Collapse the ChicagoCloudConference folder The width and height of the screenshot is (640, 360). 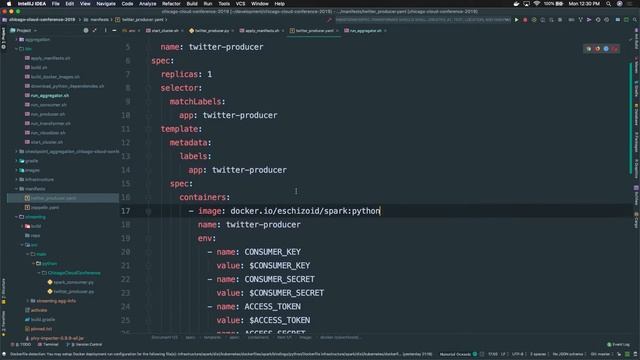point(39,273)
